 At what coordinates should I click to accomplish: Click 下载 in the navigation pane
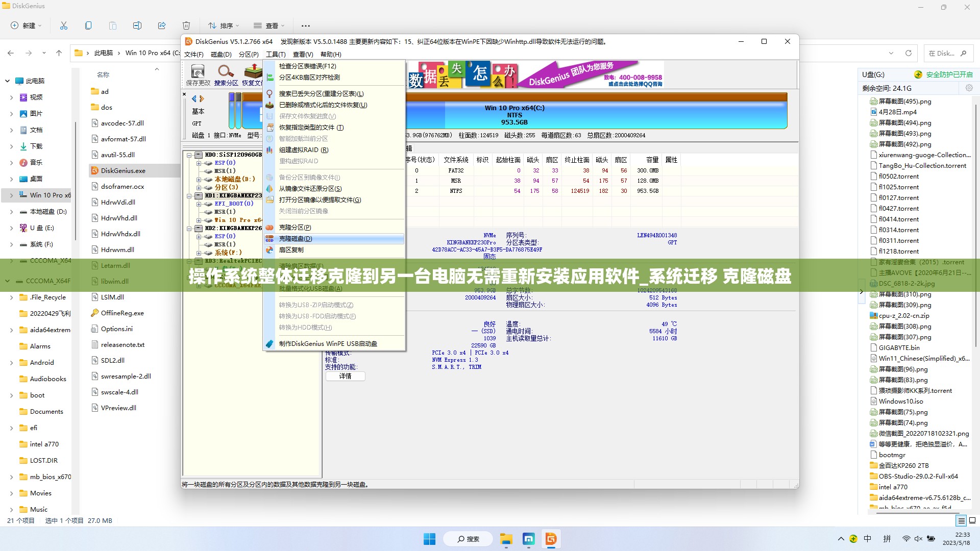(36, 146)
